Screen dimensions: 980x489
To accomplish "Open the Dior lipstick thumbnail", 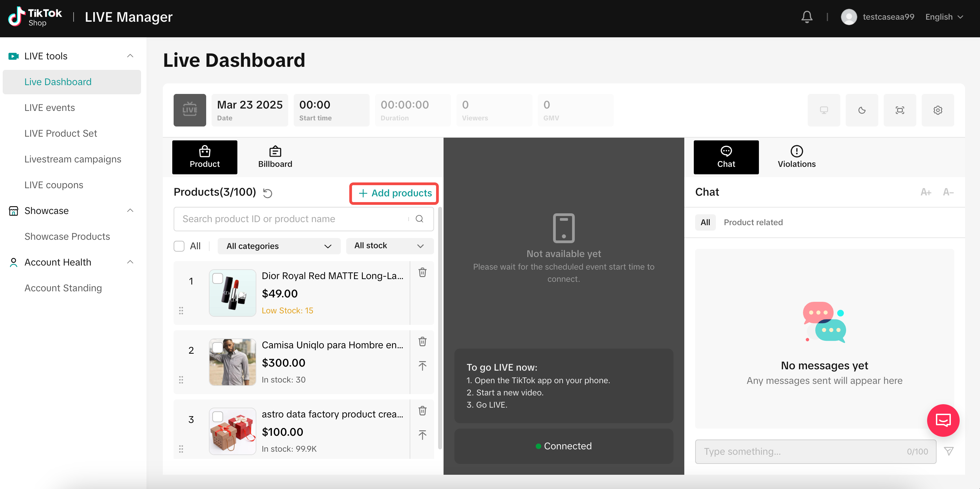I will 232,293.
